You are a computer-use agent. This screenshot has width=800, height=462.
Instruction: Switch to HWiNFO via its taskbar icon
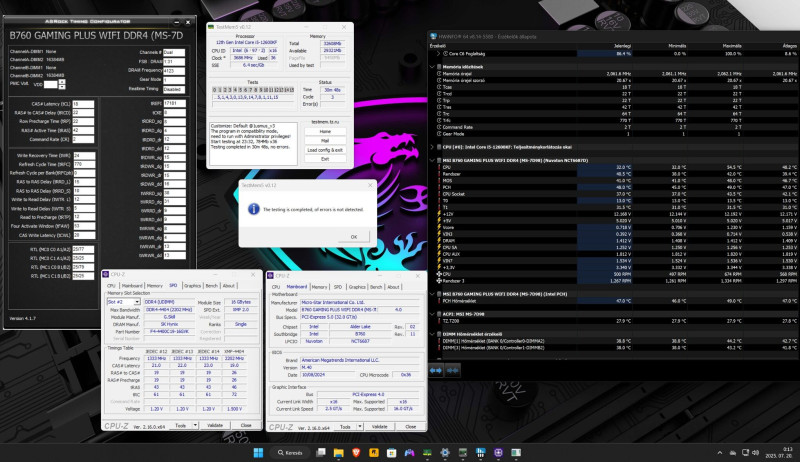(x=480, y=452)
